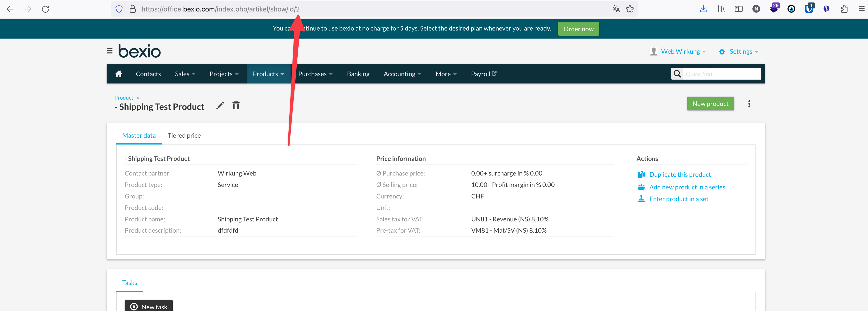868x311 pixels.
Task: Open the three-dot actions menu
Action: click(x=749, y=104)
